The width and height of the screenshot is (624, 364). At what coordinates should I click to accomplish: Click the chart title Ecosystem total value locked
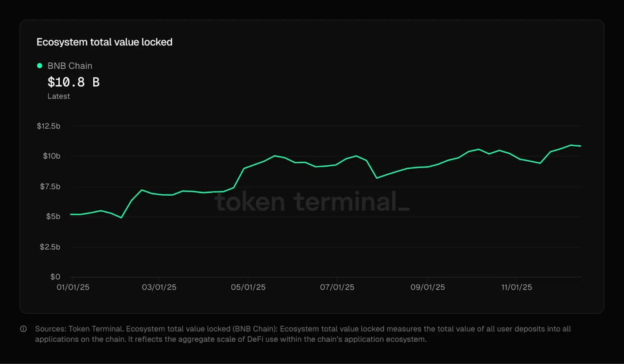pos(104,42)
